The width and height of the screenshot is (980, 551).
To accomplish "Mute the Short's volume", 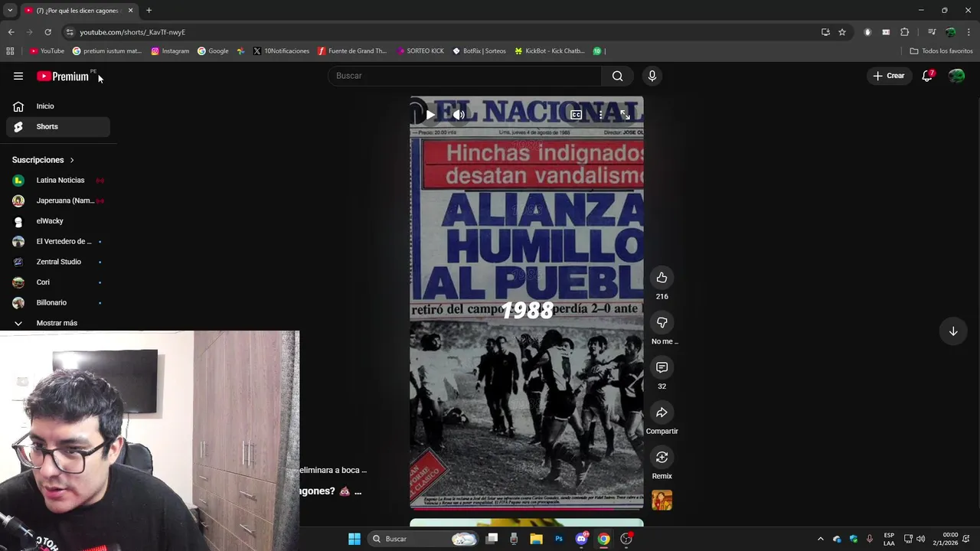I will point(459,115).
